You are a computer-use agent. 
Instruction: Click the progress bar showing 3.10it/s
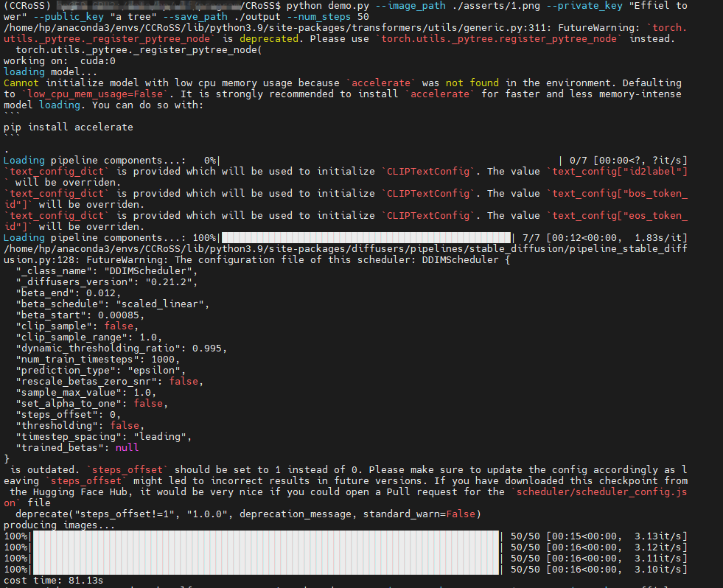266,570
